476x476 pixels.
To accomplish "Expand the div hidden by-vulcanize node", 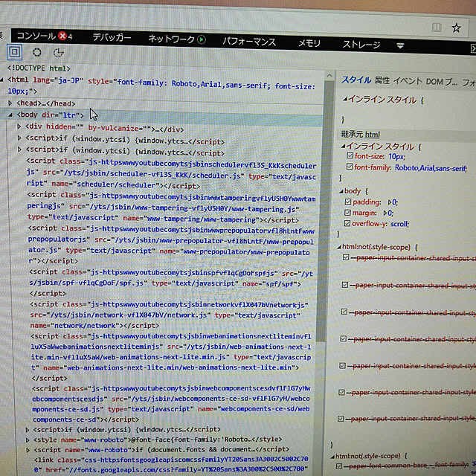I will 19,126.
